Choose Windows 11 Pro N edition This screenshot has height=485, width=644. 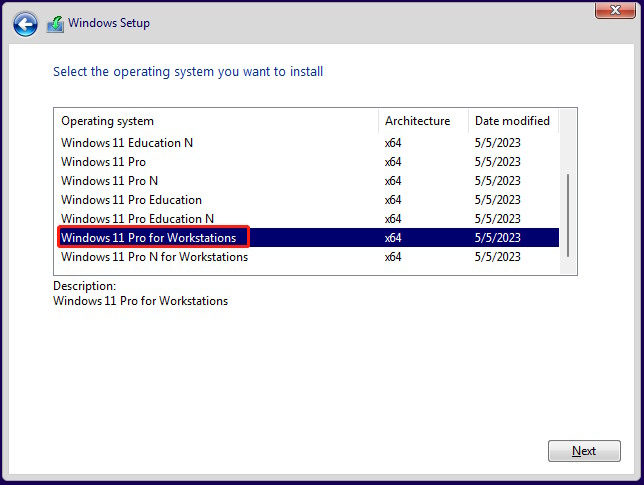pyautogui.click(x=306, y=181)
